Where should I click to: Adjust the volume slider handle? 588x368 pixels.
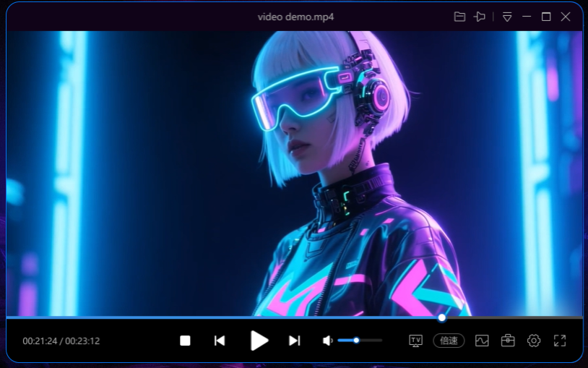pos(356,341)
